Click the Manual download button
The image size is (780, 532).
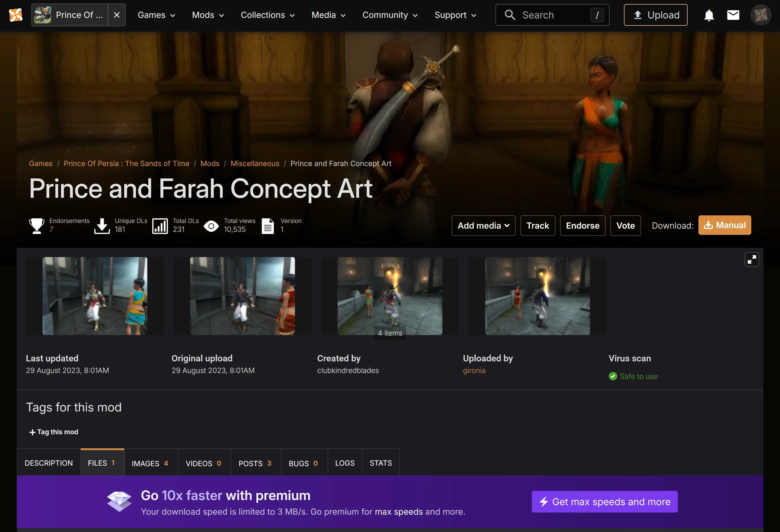[725, 225]
